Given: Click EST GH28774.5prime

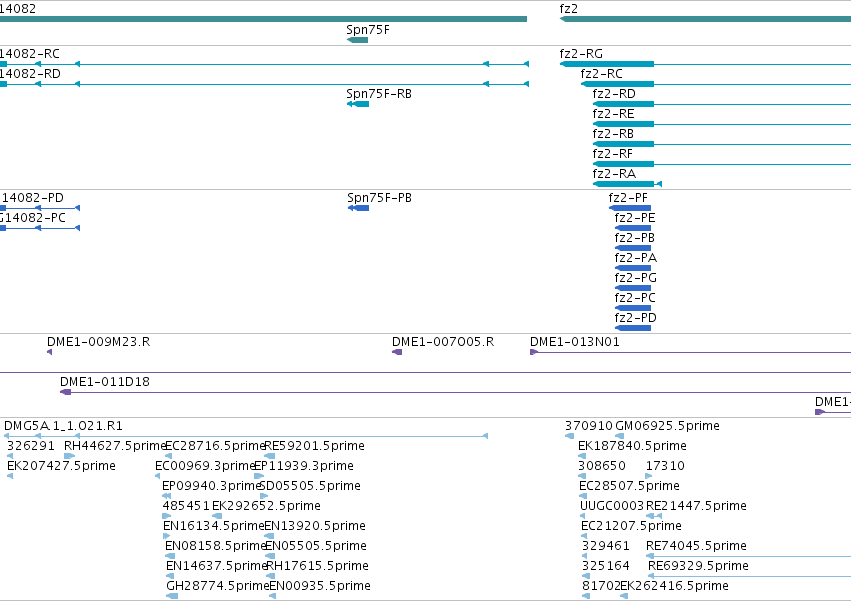Looking at the screenshot, I should (218, 586).
